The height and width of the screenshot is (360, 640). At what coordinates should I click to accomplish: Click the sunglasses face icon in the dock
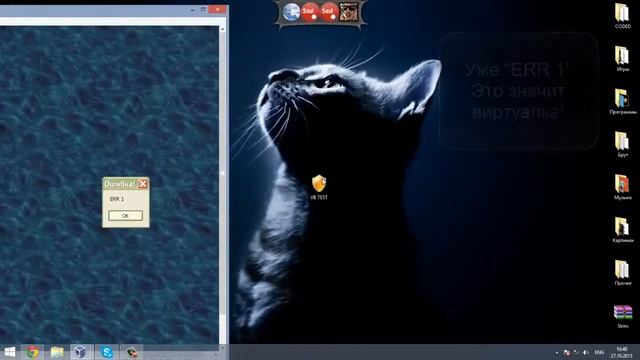pos(348,11)
